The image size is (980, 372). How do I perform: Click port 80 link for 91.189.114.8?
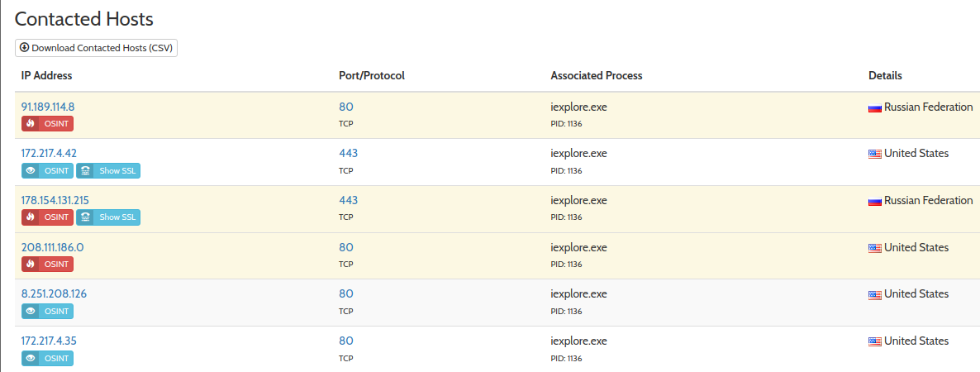click(346, 107)
